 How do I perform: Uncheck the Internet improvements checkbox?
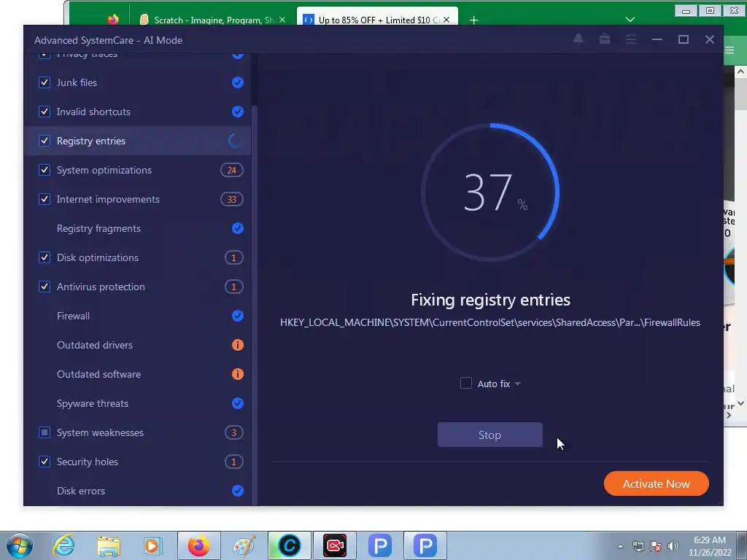pyautogui.click(x=44, y=199)
